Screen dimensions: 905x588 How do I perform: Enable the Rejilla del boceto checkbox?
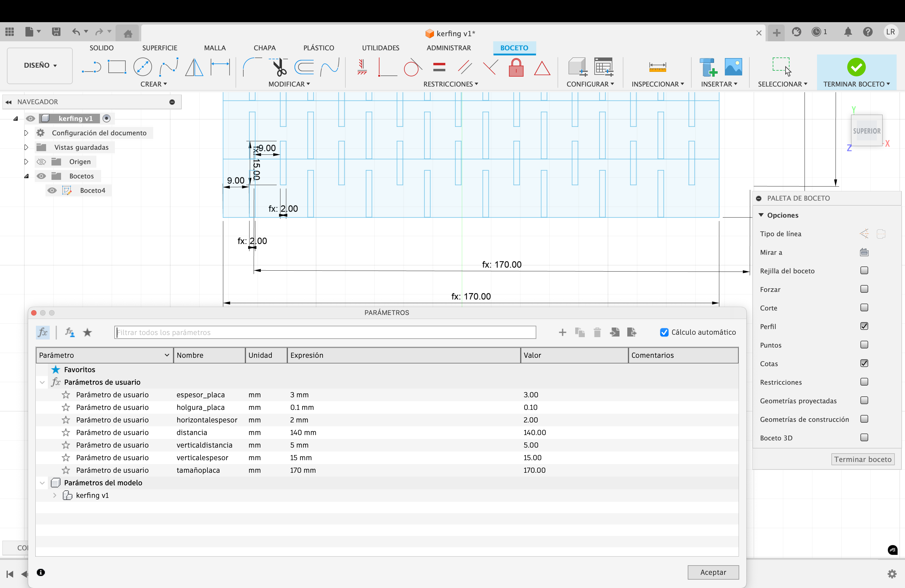(x=864, y=270)
